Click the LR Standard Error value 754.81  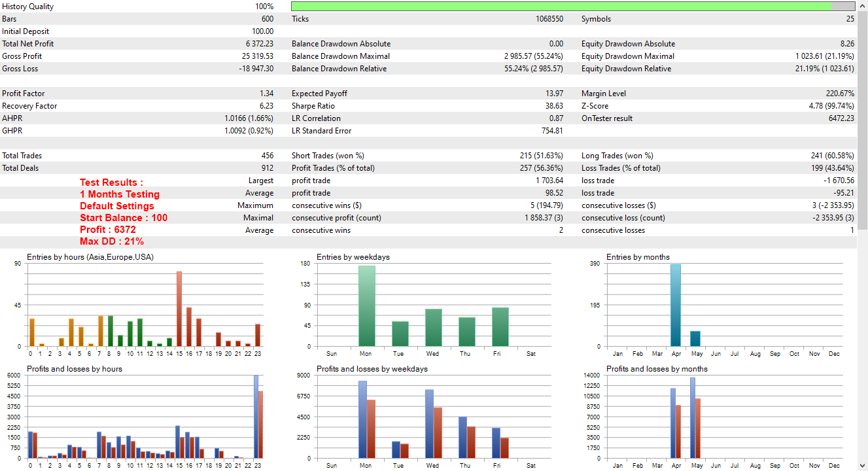[x=552, y=131]
